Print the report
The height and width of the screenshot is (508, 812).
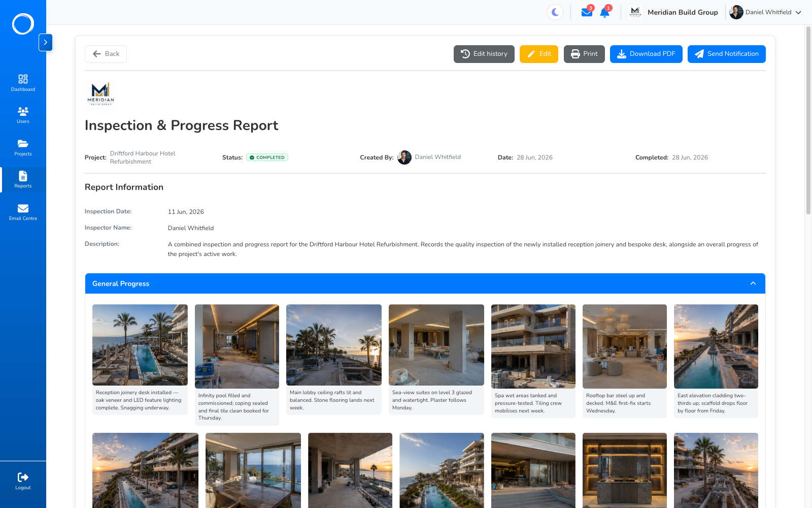point(584,54)
